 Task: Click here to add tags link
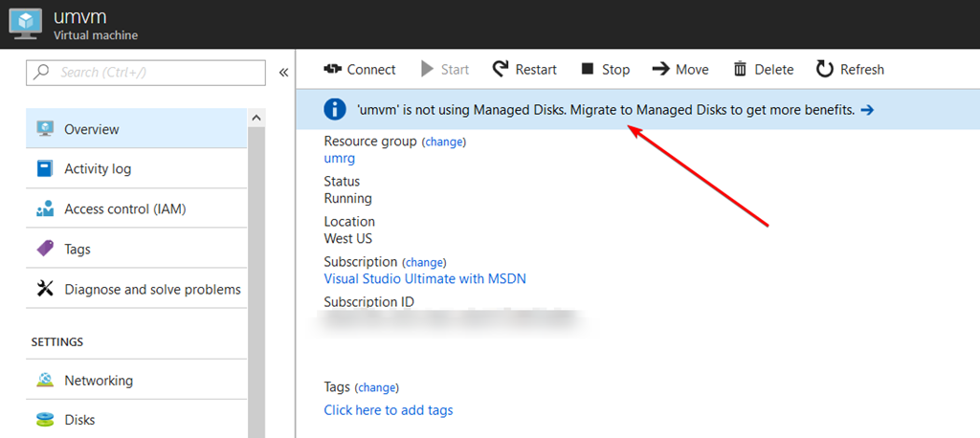click(x=389, y=410)
